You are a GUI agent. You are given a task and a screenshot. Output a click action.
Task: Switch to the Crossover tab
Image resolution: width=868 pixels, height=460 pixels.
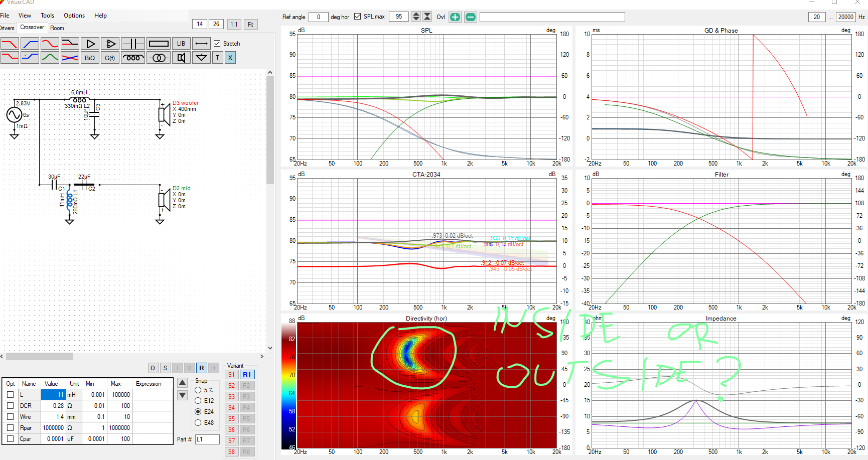coord(32,28)
